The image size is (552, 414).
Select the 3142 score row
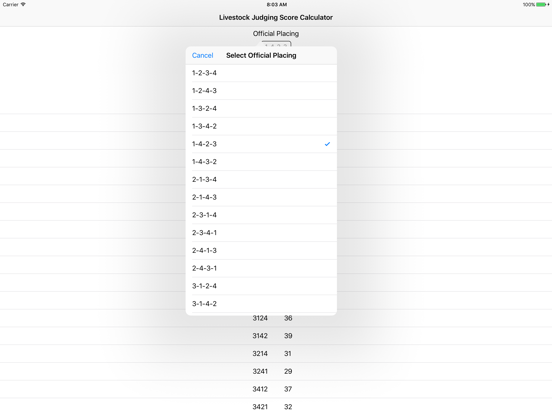coord(276,336)
